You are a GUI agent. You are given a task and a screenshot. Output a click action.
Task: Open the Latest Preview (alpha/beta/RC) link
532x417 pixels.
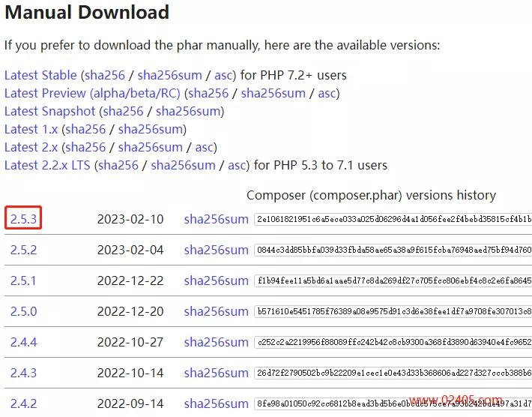(92, 93)
